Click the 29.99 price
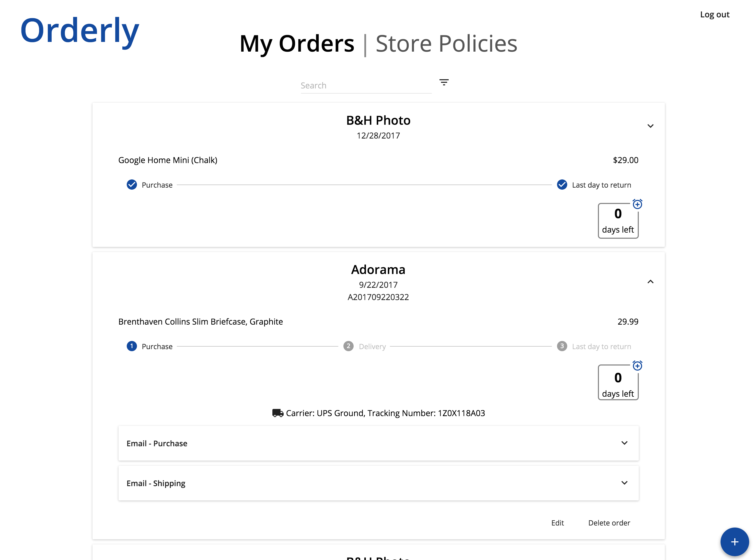 pyautogui.click(x=628, y=321)
